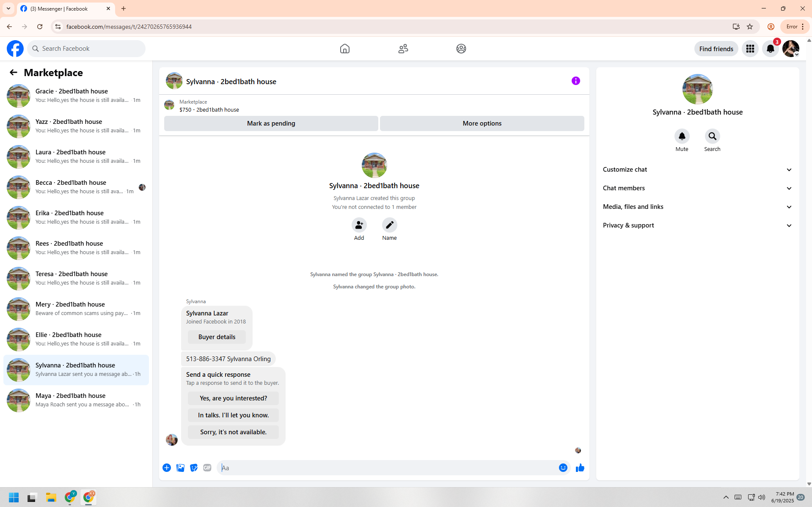Viewport: 812px width, 507px height.
Task: Open Gracie 2bed1bath house conversation
Action: pos(76,96)
